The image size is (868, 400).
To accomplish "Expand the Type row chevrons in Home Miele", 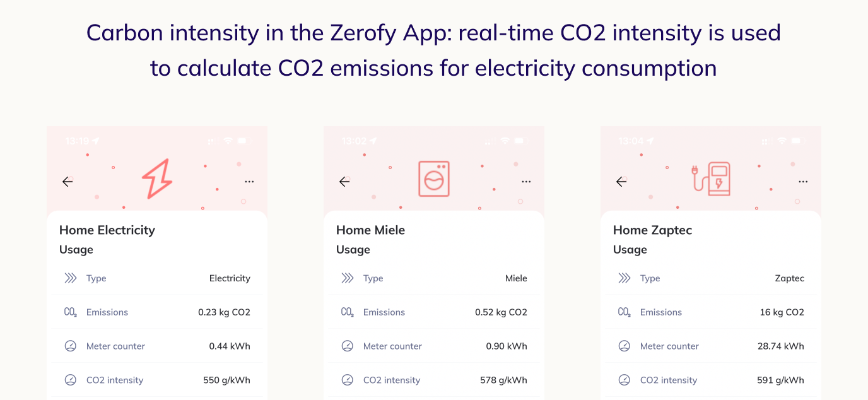I will (347, 278).
